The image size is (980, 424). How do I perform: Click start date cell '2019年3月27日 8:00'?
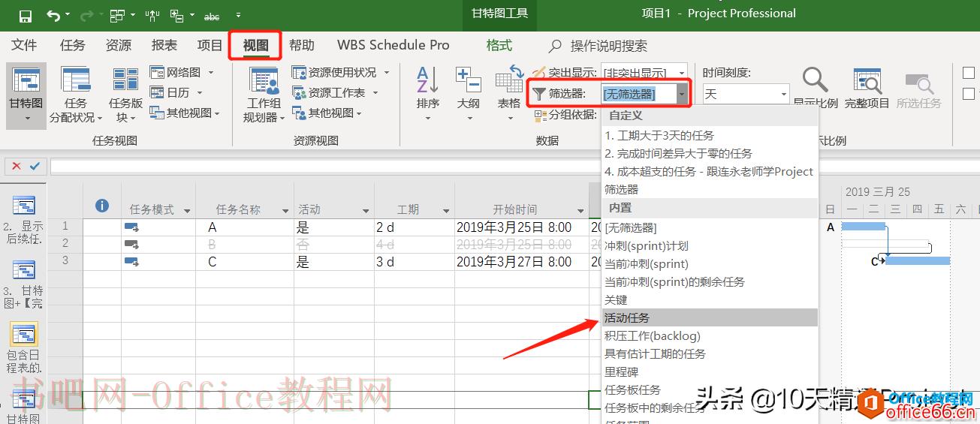(521, 262)
